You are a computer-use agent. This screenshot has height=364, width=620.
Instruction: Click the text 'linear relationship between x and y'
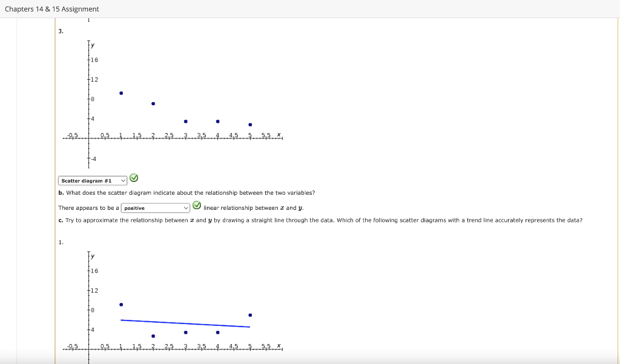pos(254,208)
